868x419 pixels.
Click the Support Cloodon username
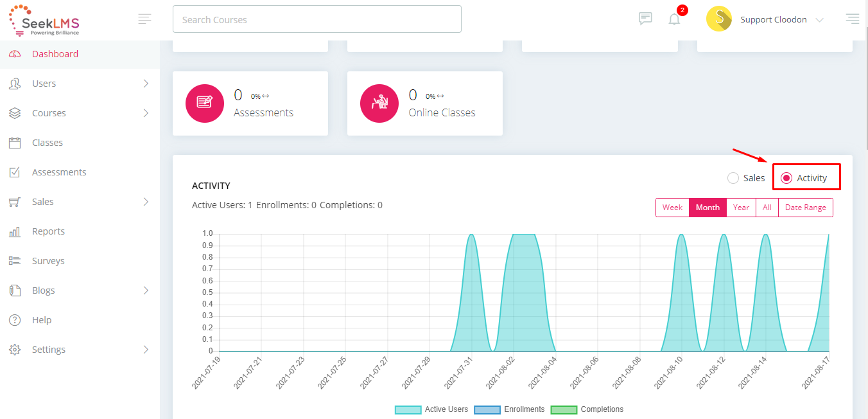click(774, 20)
